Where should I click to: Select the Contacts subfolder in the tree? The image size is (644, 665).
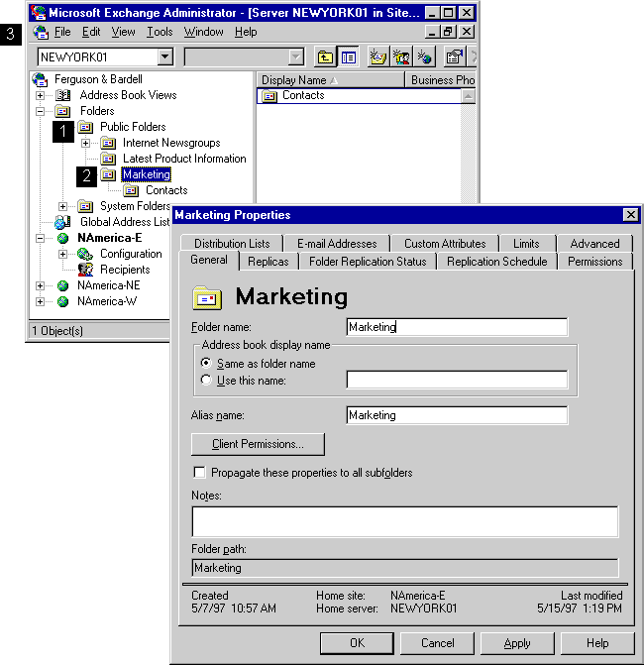tap(166, 190)
